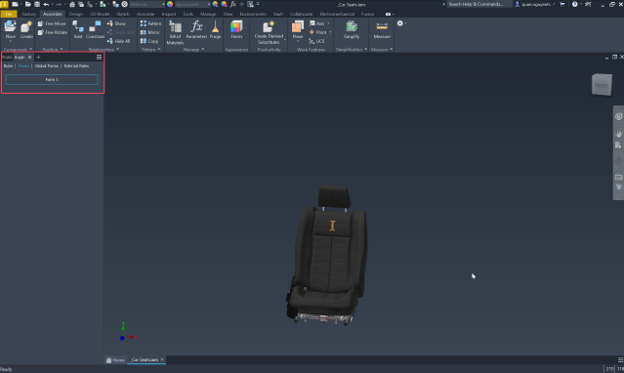The height and width of the screenshot is (373, 624).
Task: Click the Full Navigation Wheel icon
Action: point(618,116)
